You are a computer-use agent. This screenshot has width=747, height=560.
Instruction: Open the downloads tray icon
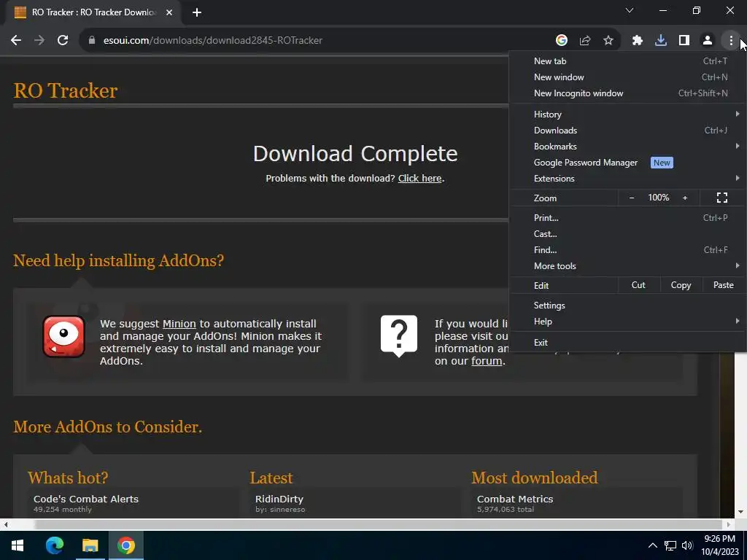pyautogui.click(x=661, y=41)
